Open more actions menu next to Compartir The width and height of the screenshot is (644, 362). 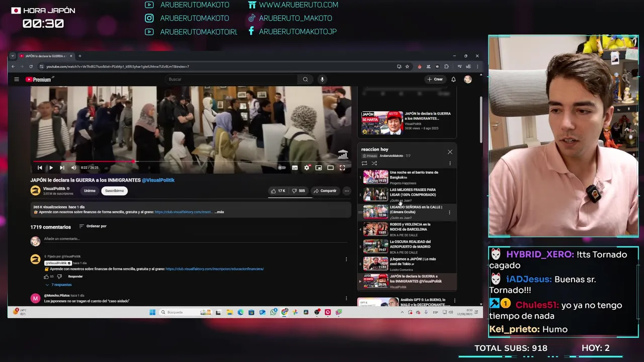point(347,191)
